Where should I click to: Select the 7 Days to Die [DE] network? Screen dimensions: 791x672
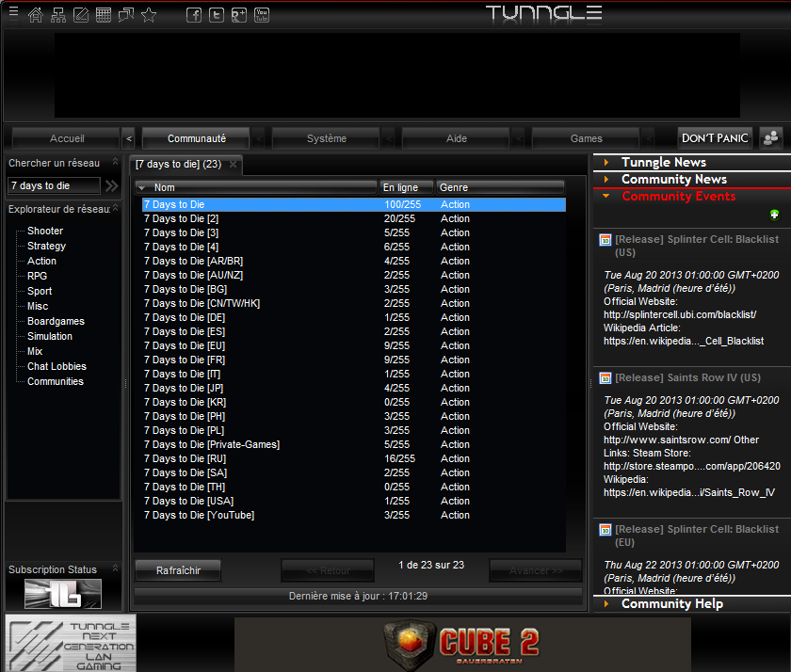(x=354, y=317)
